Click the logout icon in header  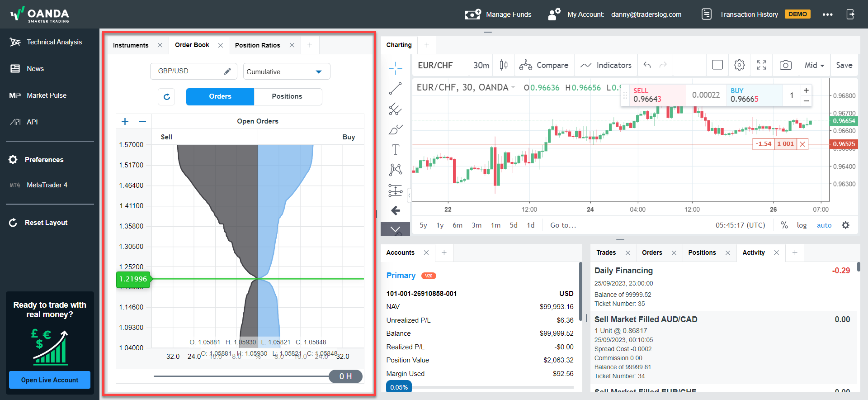point(850,14)
